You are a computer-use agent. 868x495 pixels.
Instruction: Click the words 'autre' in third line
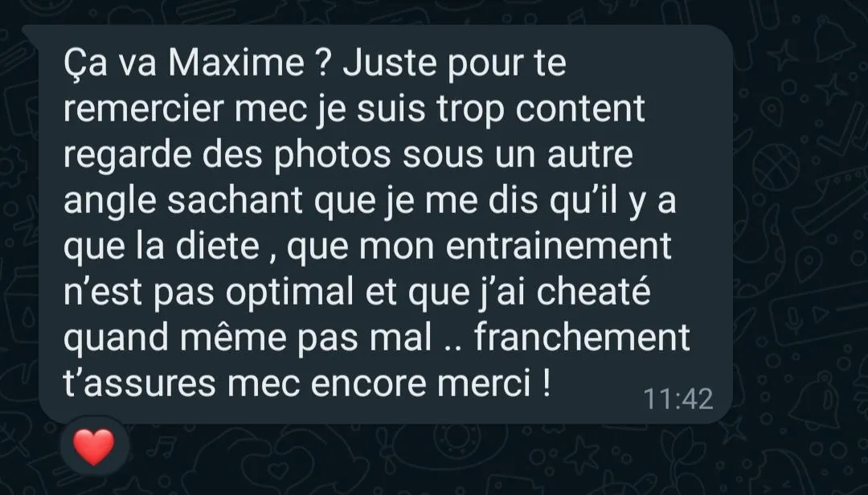pos(590,156)
